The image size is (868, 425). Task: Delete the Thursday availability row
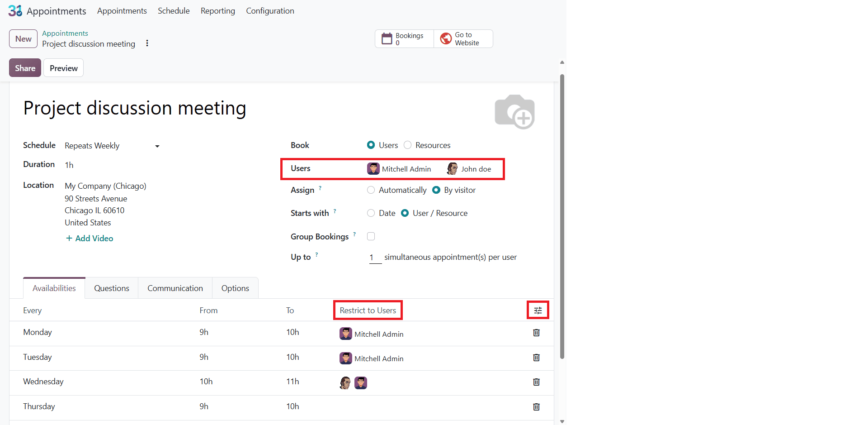536,407
